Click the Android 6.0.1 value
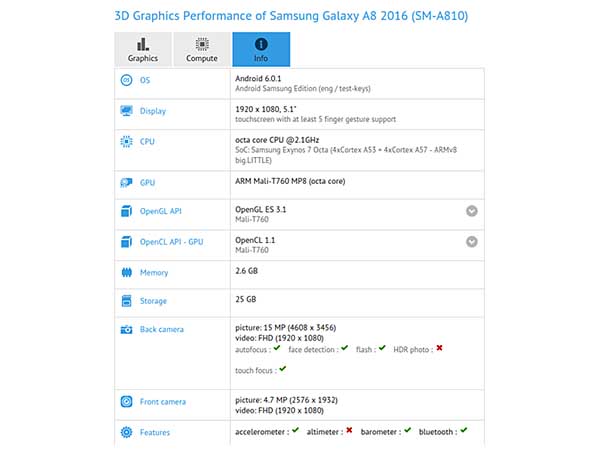The height and width of the screenshot is (450, 600). [x=258, y=78]
